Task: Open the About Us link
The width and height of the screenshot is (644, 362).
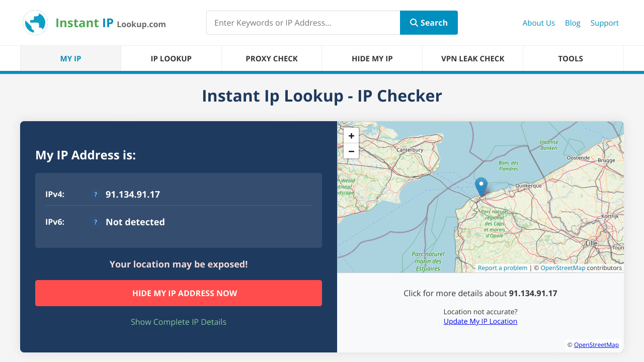Action: coord(539,23)
